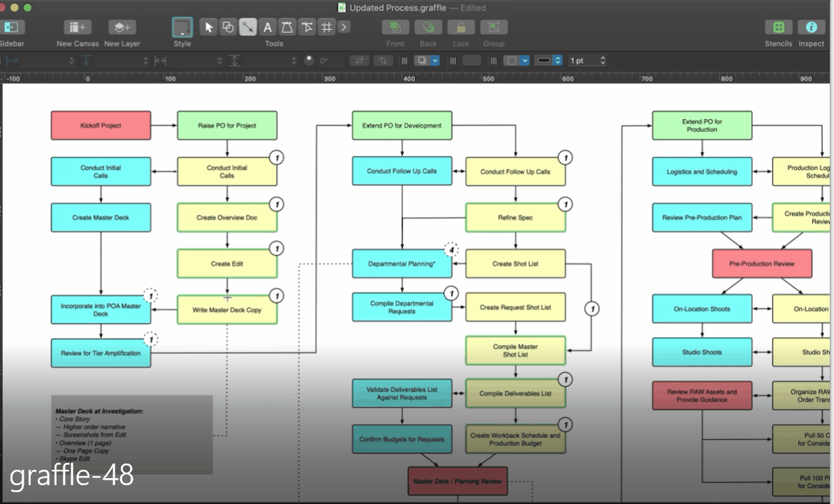Select Review RAW Assets and Provide Guidance
Viewport: 834px width, 504px height.
702,396
